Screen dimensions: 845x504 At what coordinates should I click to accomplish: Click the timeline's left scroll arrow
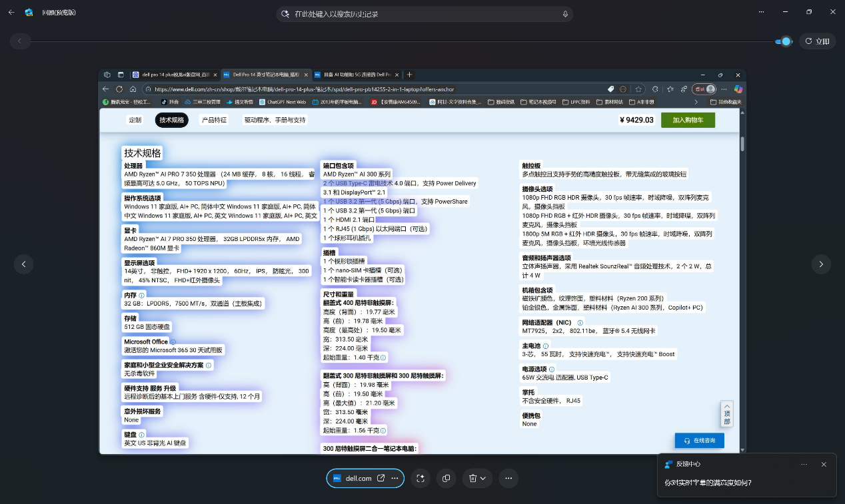pos(20,41)
